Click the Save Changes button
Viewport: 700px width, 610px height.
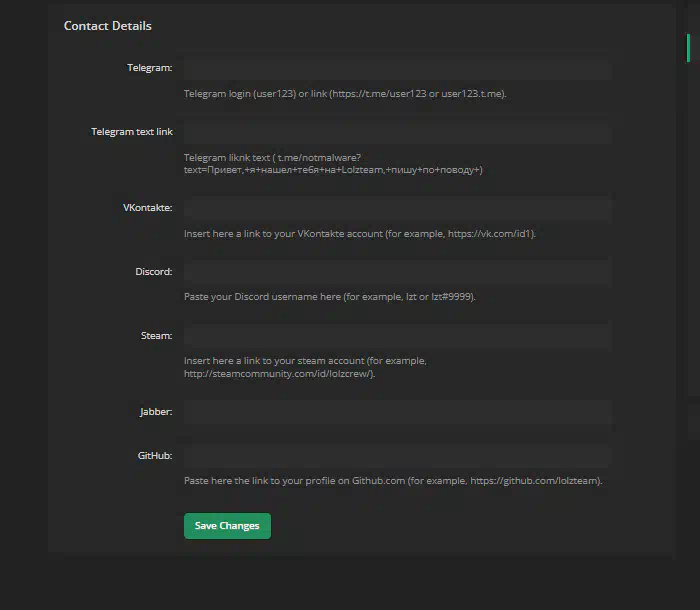click(x=227, y=526)
